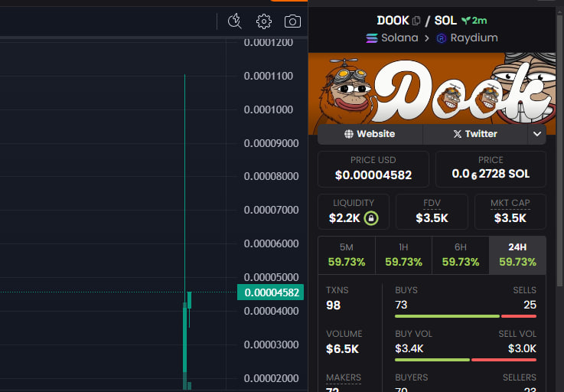Select the 5M timeframe tab
This screenshot has height=392, width=564.
click(347, 255)
